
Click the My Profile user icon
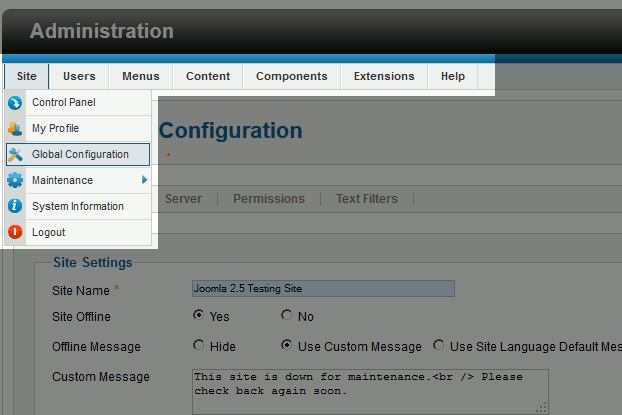coord(15,129)
